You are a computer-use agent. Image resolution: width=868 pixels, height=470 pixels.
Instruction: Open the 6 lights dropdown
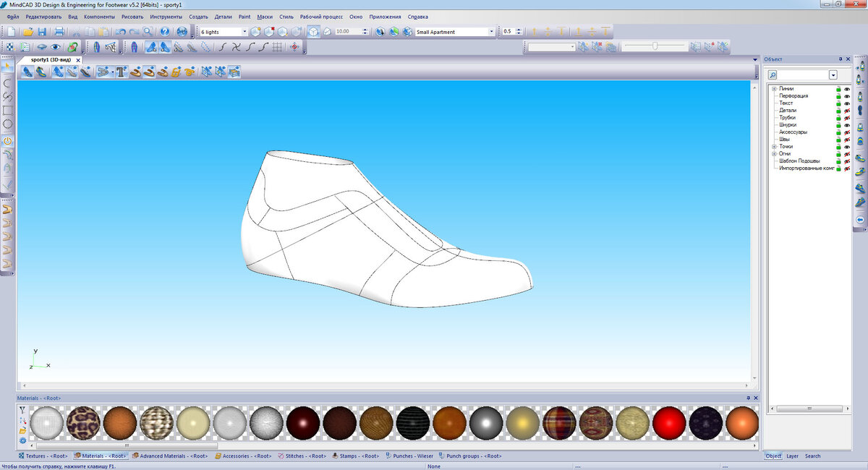(x=244, y=32)
